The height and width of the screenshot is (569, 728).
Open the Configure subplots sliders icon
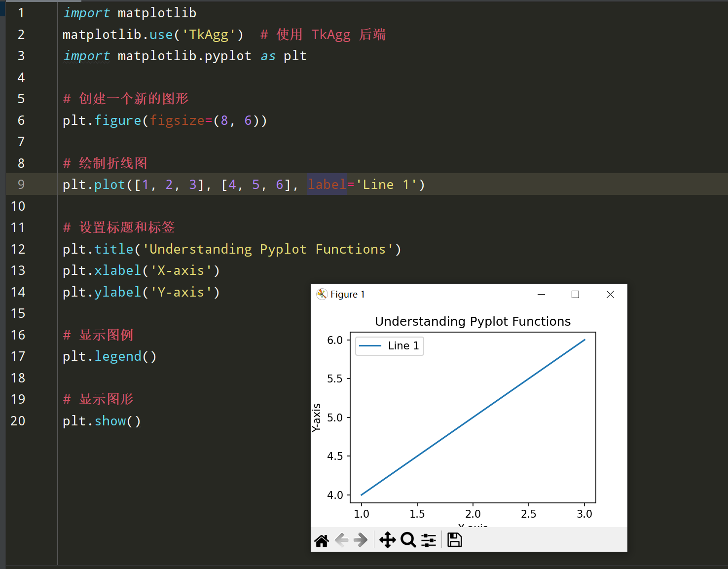pos(429,540)
